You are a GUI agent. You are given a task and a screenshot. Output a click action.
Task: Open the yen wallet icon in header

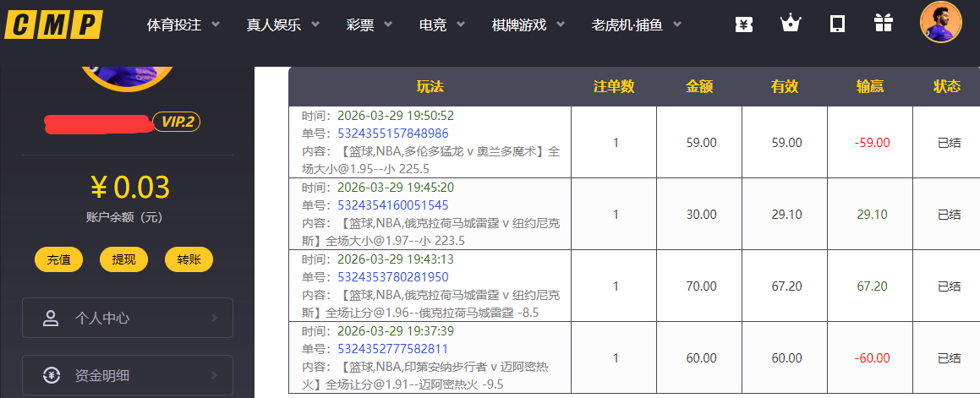coord(744,25)
